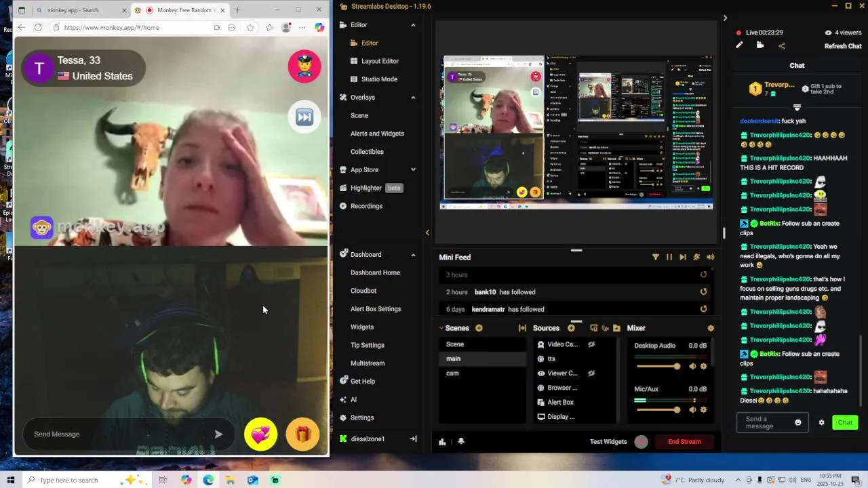868x488 pixels.
Task: Skip the current Mini Feed alert
Action: (x=683, y=258)
